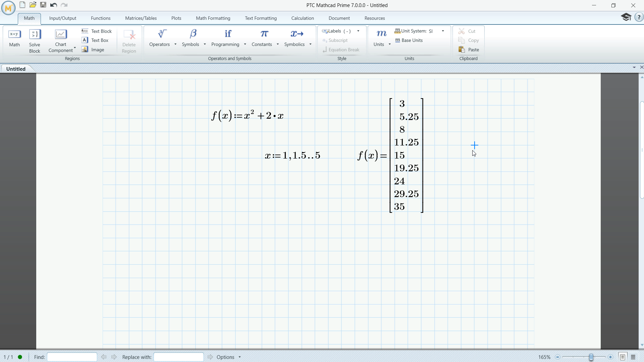Click the Paste clipboard icon
Viewport: 644px width, 362px height.
pos(462,50)
